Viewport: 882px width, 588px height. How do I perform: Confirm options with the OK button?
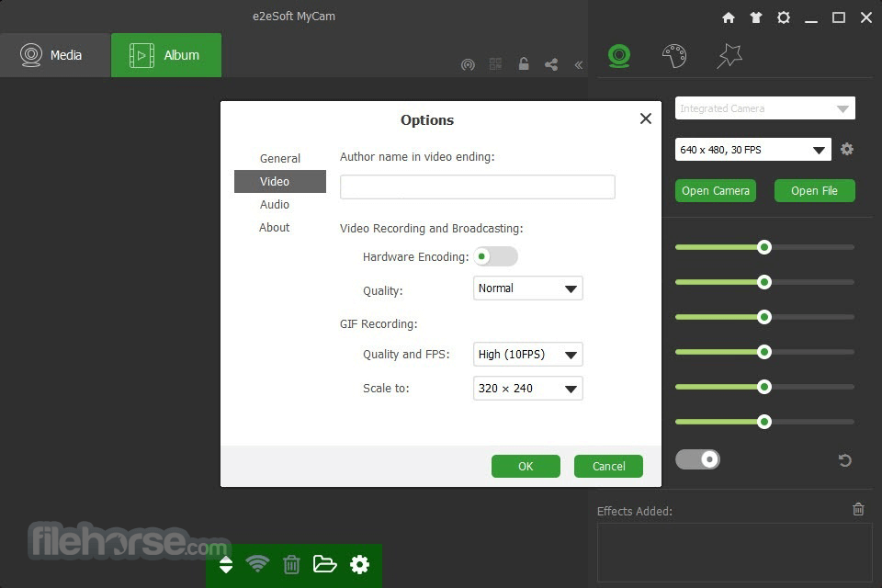coord(526,466)
